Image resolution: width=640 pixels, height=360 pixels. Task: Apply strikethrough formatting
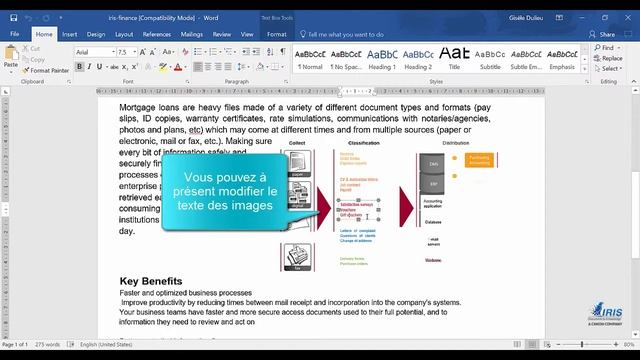pos(115,67)
